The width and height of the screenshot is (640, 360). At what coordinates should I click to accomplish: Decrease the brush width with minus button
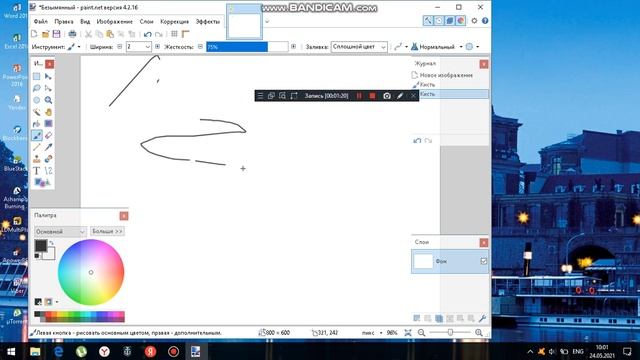[x=120, y=47]
